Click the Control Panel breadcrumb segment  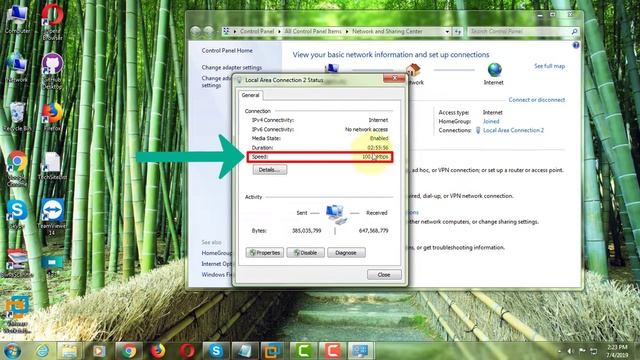pos(257,31)
